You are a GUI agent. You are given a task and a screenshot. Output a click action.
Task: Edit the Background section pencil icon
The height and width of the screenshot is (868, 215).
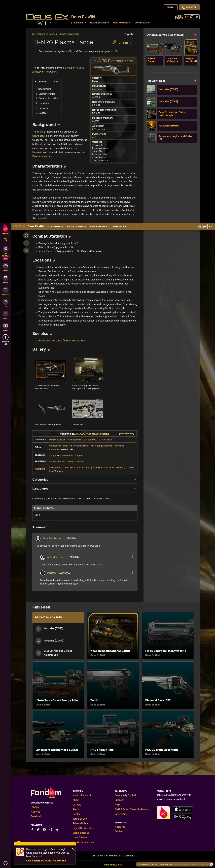[x=59, y=125]
